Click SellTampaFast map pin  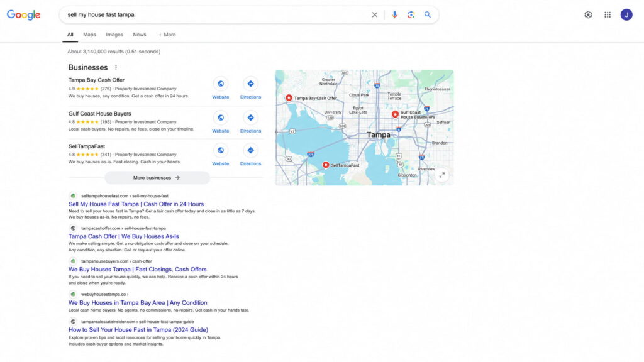click(x=326, y=165)
